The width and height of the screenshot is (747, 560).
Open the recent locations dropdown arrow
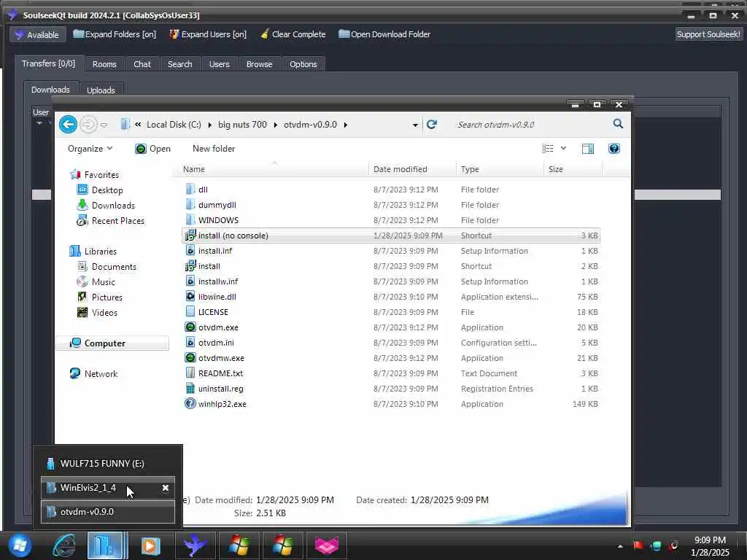[x=104, y=125]
